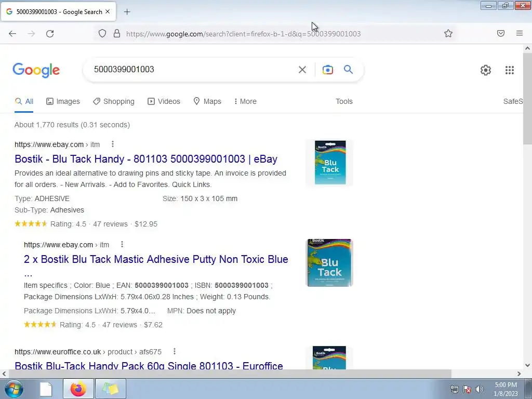
Task: Open 2 x Bostik Blu Tack Mastic link
Action: 156,259
